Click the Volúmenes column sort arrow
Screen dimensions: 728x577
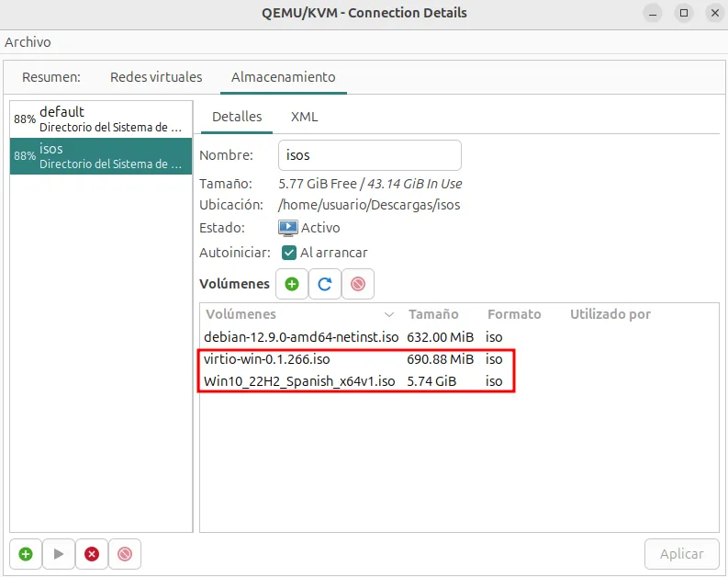pos(389,314)
